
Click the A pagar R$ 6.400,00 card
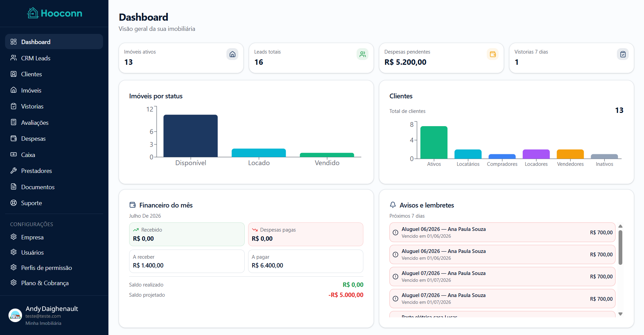click(x=305, y=261)
